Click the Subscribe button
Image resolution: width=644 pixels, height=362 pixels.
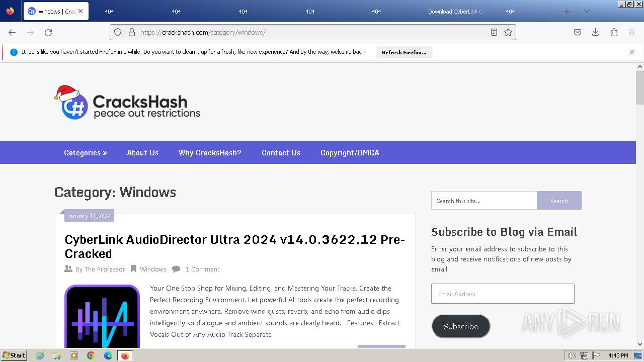[x=461, y=326]
